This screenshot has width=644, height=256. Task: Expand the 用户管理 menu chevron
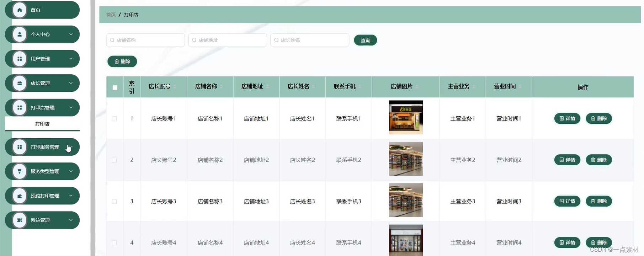pyautogui.click(x=71, y=59)
